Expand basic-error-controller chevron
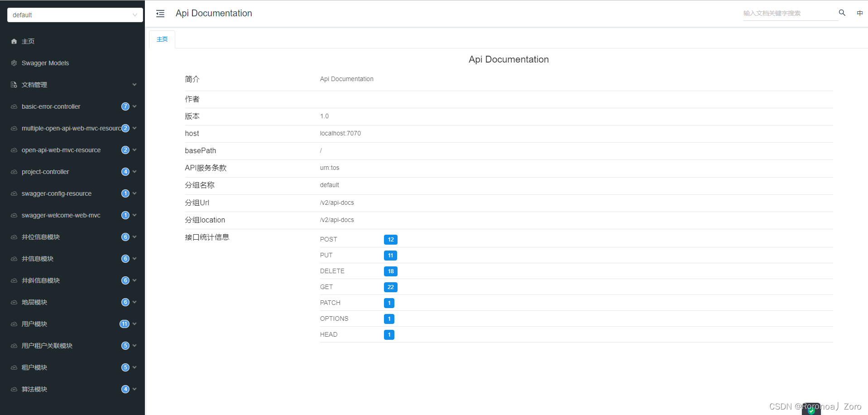 tap(134, 106)
